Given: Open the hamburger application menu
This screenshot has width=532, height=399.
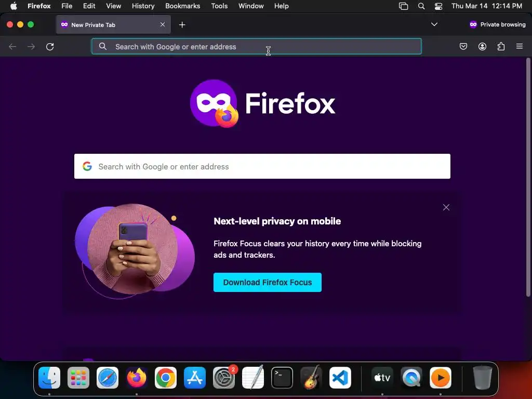Looking at the screenshot, I should [x=520, y=46].
